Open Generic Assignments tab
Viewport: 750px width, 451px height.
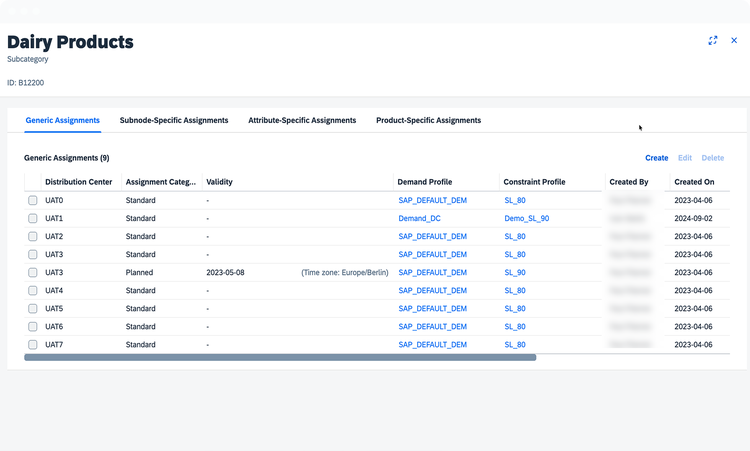(x=63, y=120)
